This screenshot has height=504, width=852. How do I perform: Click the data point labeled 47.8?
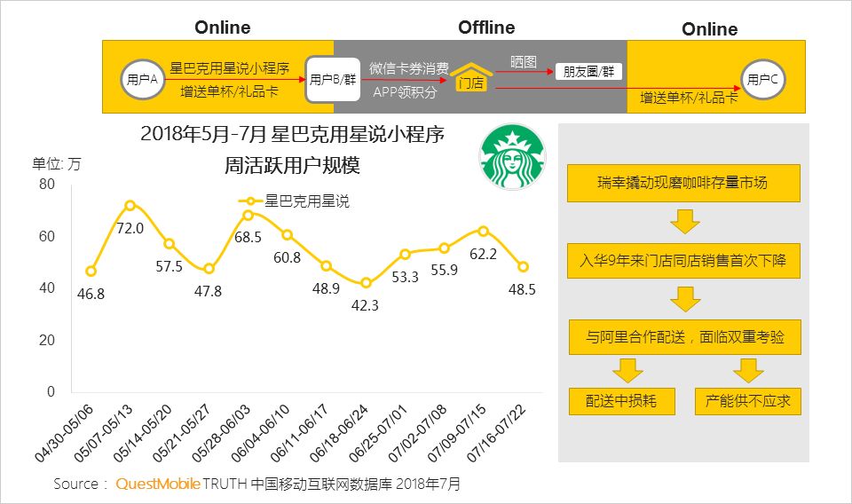pyautogui.click(x=209, y=268)
